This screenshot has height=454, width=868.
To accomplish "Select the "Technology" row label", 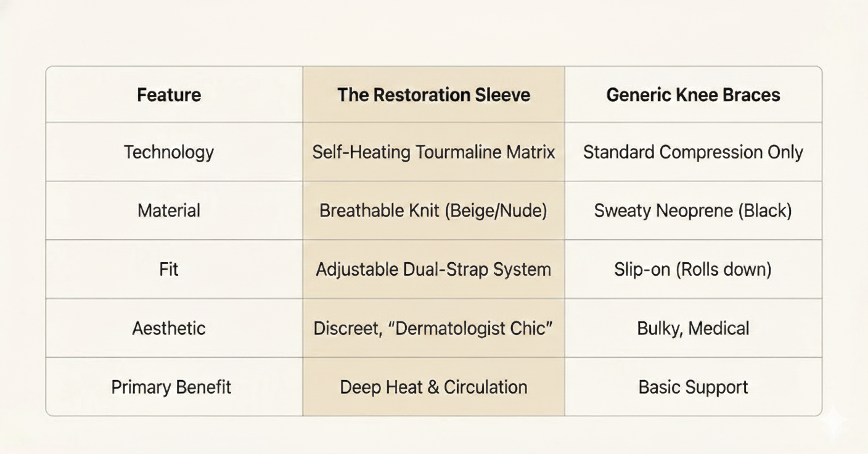I will pyautogui.click(x=169, y=152).
